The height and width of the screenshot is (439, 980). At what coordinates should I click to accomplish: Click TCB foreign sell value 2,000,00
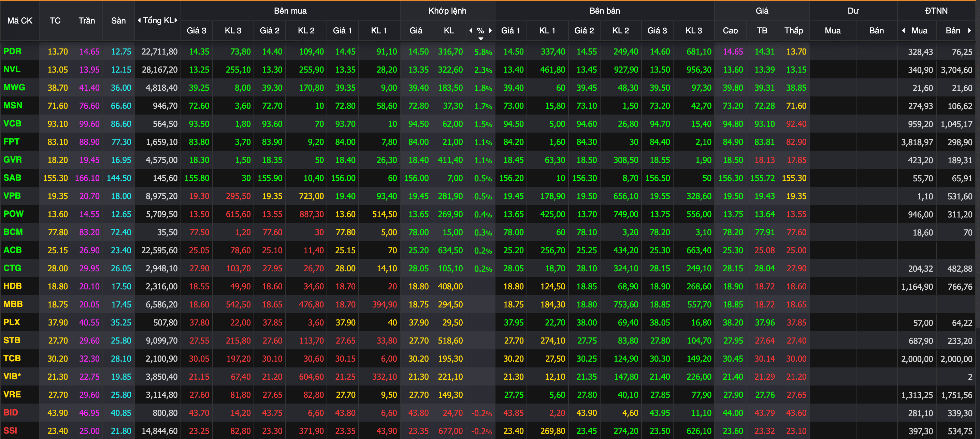point(956,359)
